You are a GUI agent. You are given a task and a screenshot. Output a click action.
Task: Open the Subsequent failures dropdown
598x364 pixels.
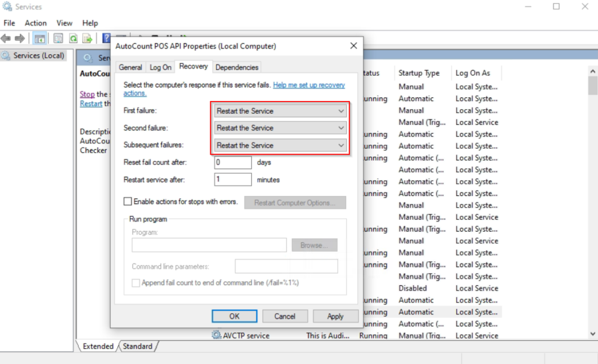point(280,145)
